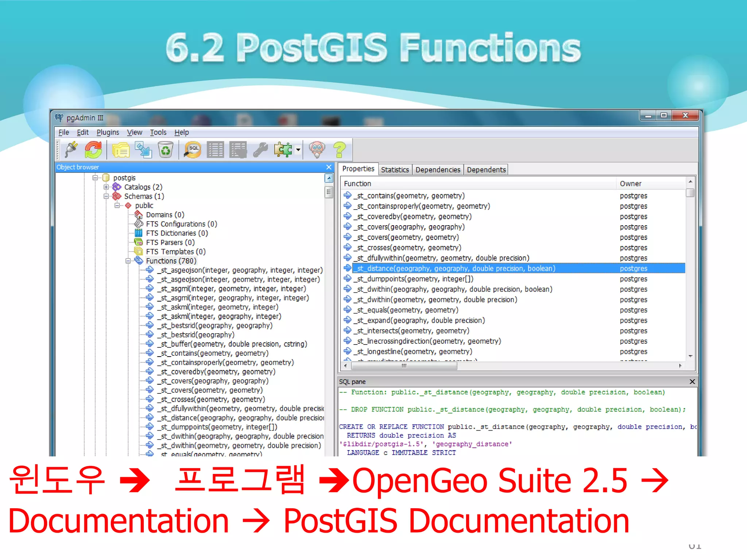Image resolution: width=747 pixels, height=560 pixels.
Task: Click the yellow question mark Help icon
Action: click(x=340, y=150)
